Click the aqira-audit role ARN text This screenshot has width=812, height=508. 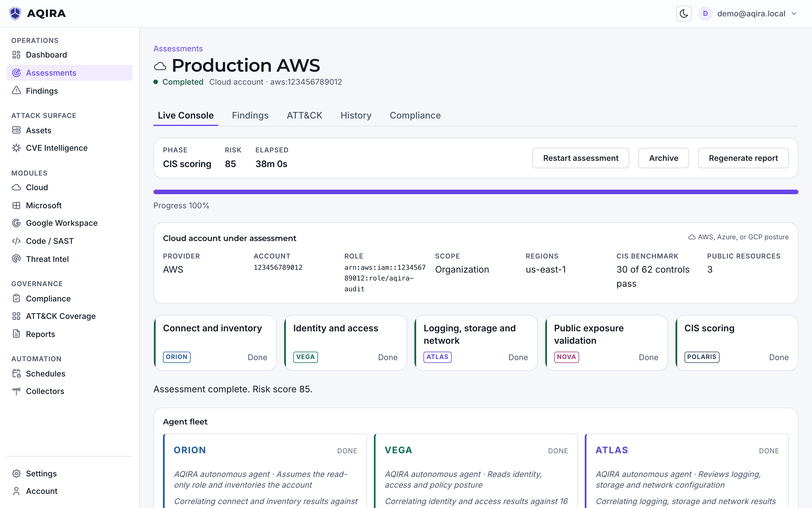[385, 278]
